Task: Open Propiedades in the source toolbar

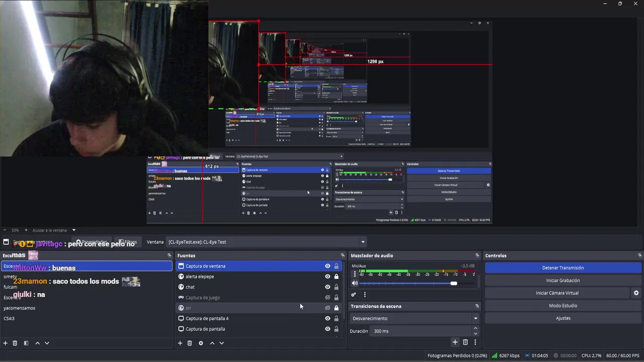Action: 91,242
